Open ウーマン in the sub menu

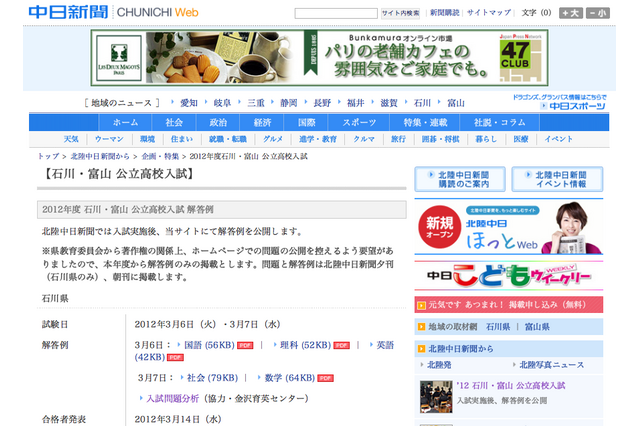click(109, 139)
